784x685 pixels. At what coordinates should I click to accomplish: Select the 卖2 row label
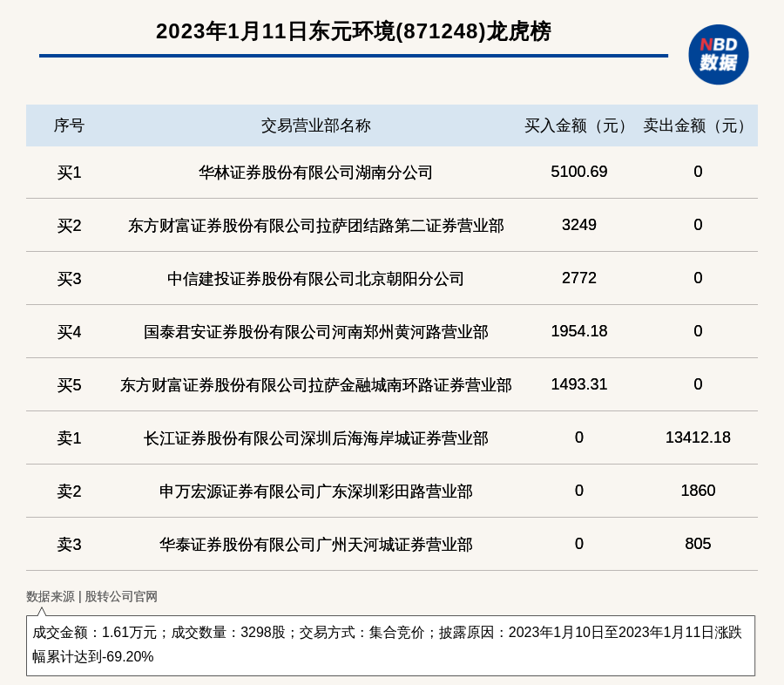69,492
